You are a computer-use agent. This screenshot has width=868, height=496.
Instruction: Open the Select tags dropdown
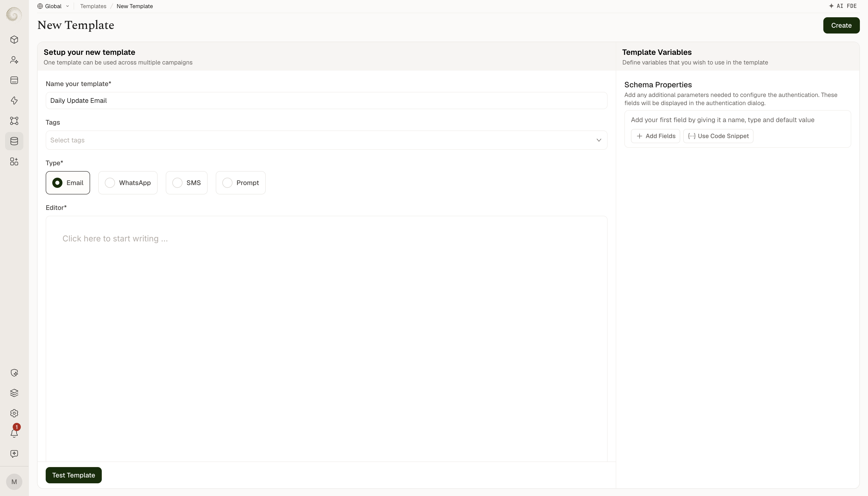click(326, 140)
